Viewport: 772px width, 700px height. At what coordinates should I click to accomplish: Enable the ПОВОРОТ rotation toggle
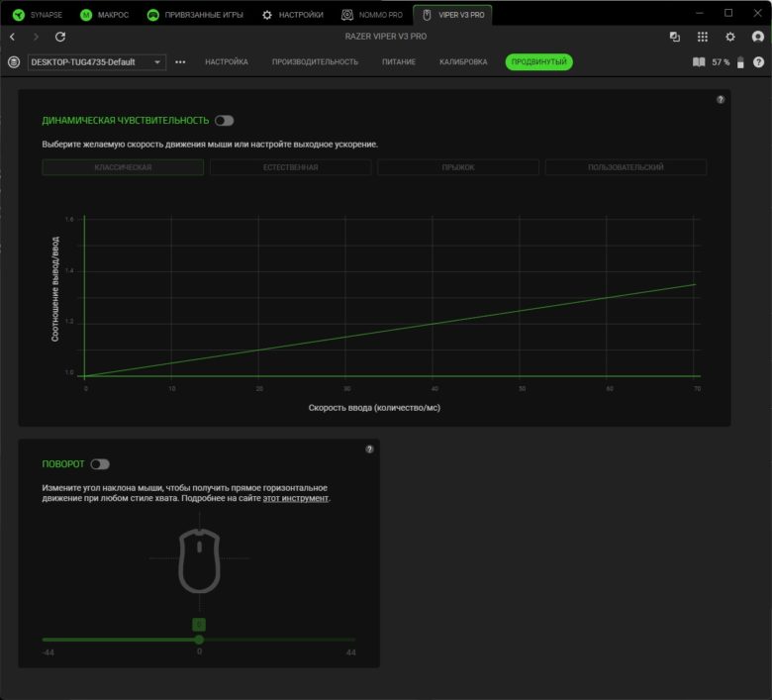pyautogui.click(x=100, y=464)
